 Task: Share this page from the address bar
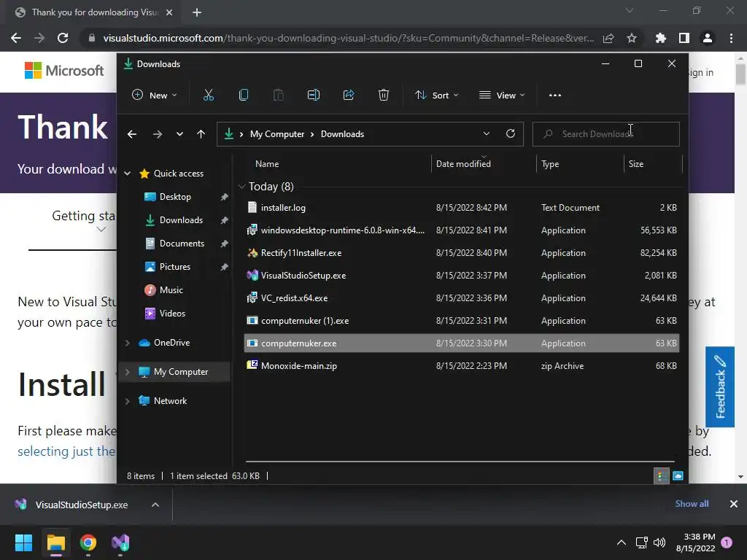click(608, 38)
